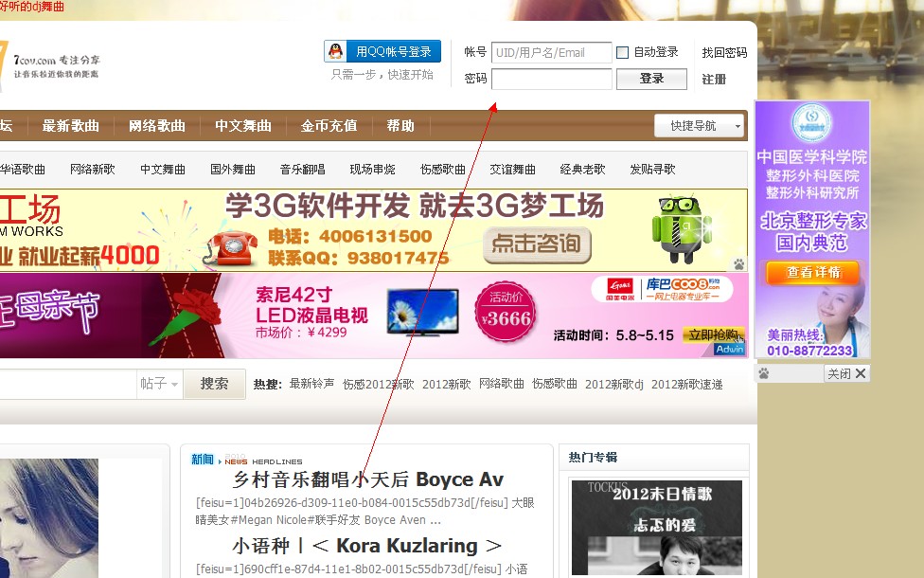Select the 经典老歌 sub-category

pos(583,170)
